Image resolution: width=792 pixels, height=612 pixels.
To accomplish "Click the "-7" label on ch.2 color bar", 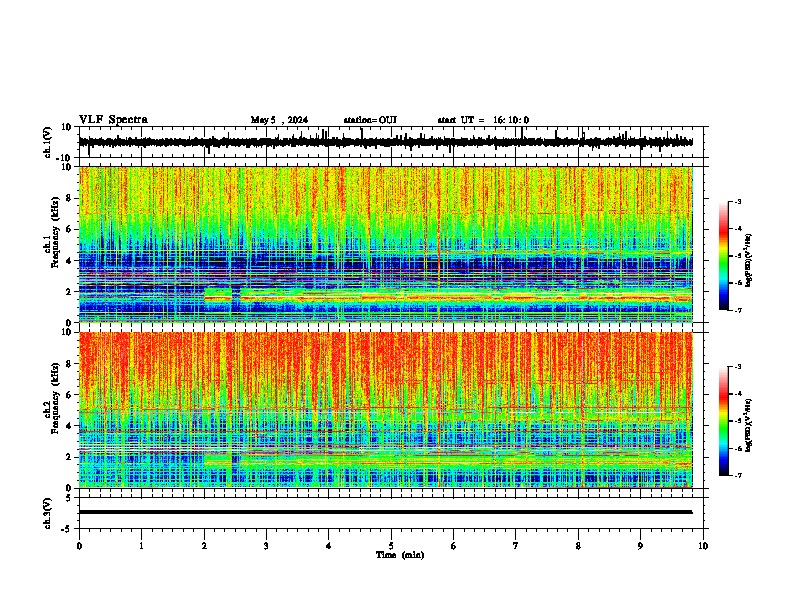I will [738, 475].
